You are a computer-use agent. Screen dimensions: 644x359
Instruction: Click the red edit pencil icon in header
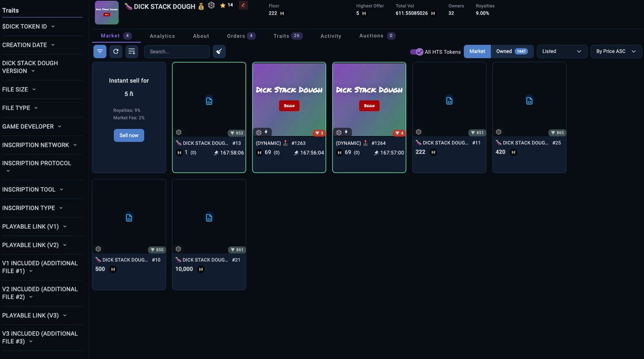(243, 5)
